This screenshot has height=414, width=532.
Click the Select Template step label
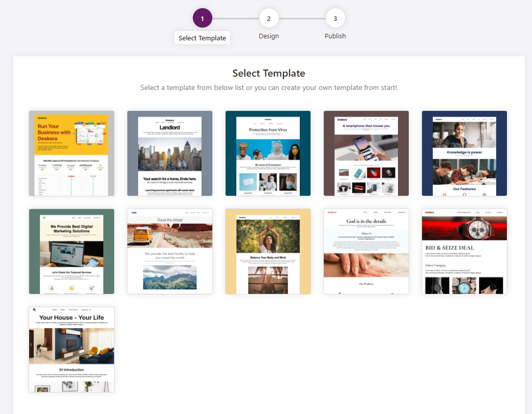pyautogui.click(x=202, y=38)
